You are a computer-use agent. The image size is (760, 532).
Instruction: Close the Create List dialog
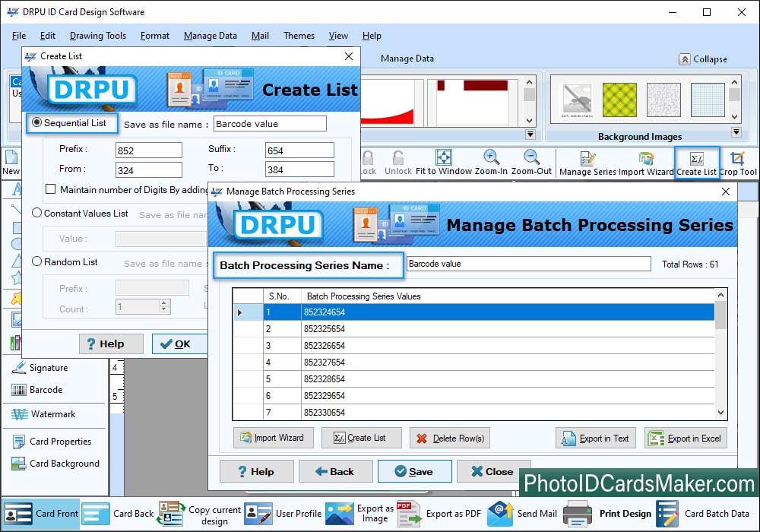(x=349, y=56)
